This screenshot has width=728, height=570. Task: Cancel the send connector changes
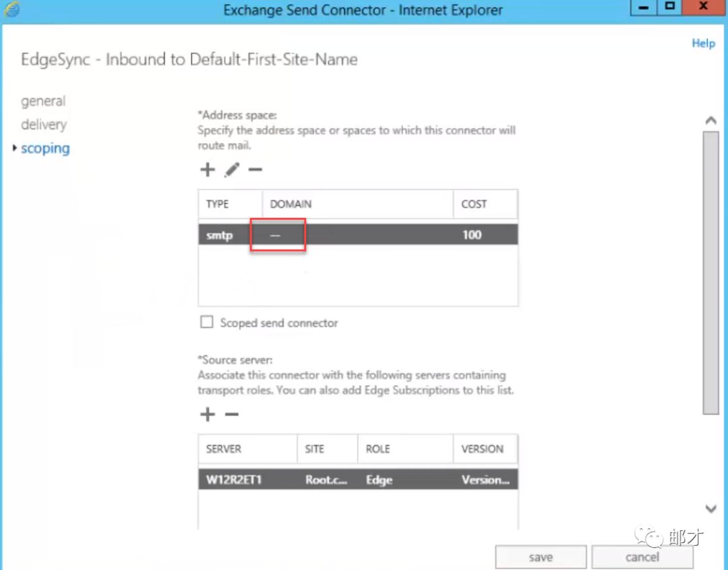click(642, 557)
